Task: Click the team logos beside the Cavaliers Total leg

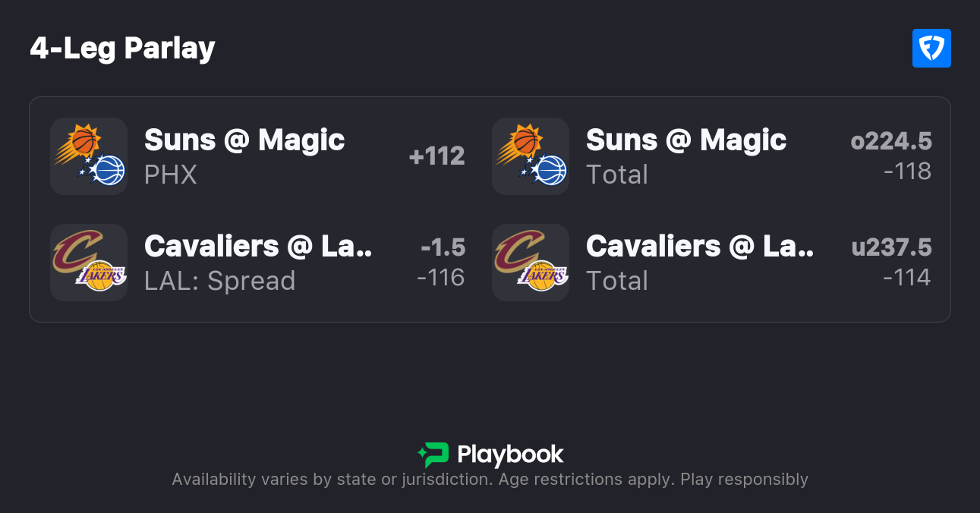Action: [531, 263]
